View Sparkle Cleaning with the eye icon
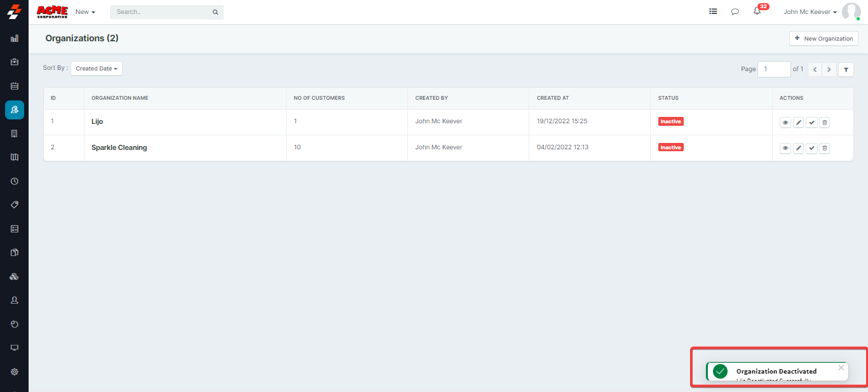This screenshot has width=868, height=392. click(785, 148)
